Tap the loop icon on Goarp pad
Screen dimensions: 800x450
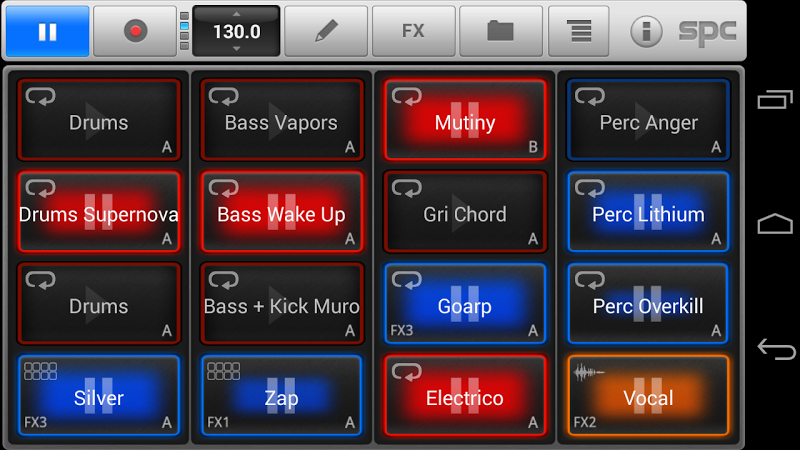[407, 280]
